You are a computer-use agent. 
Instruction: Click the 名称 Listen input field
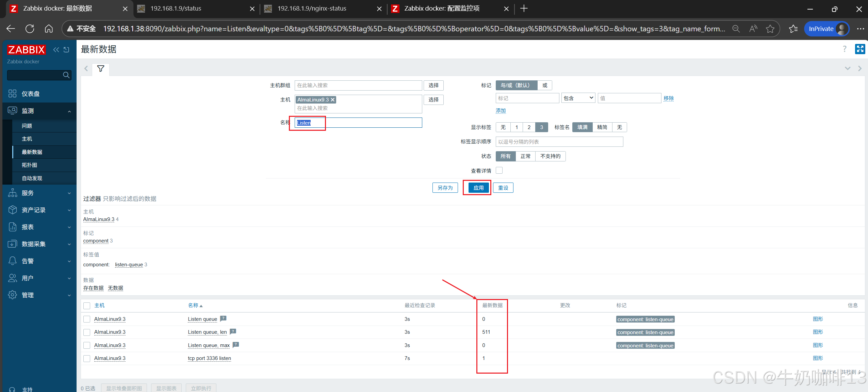[x=358, y=123]
